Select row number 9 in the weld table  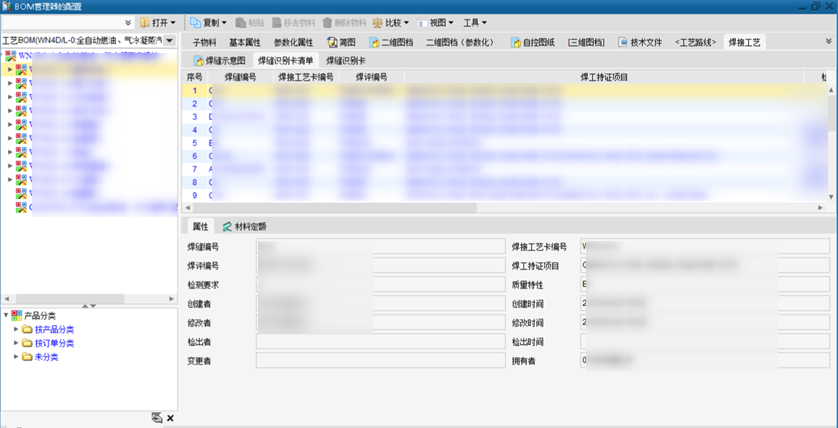[505, 196]
